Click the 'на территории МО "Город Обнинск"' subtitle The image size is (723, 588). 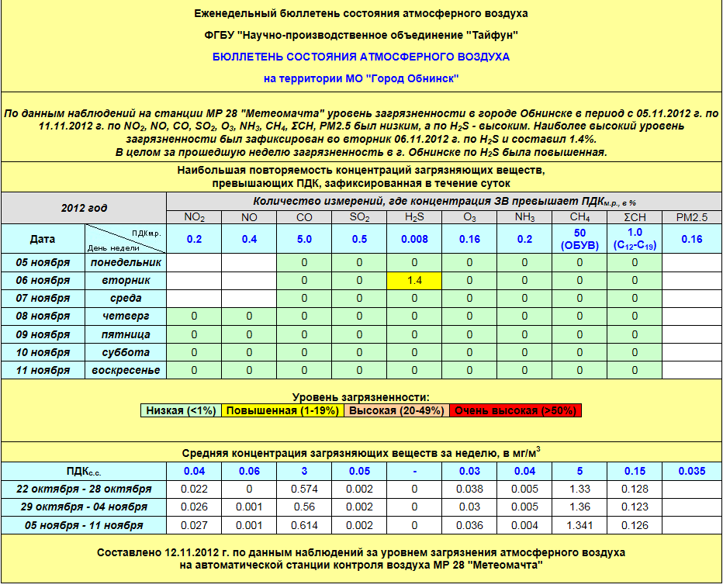[361, 78]
